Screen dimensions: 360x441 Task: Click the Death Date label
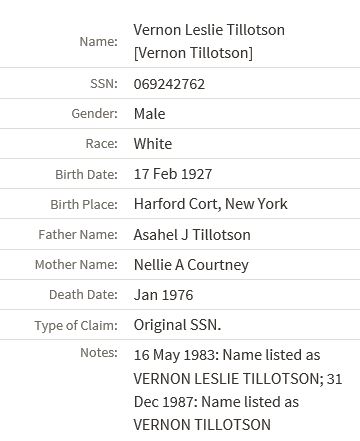[83, 295]
